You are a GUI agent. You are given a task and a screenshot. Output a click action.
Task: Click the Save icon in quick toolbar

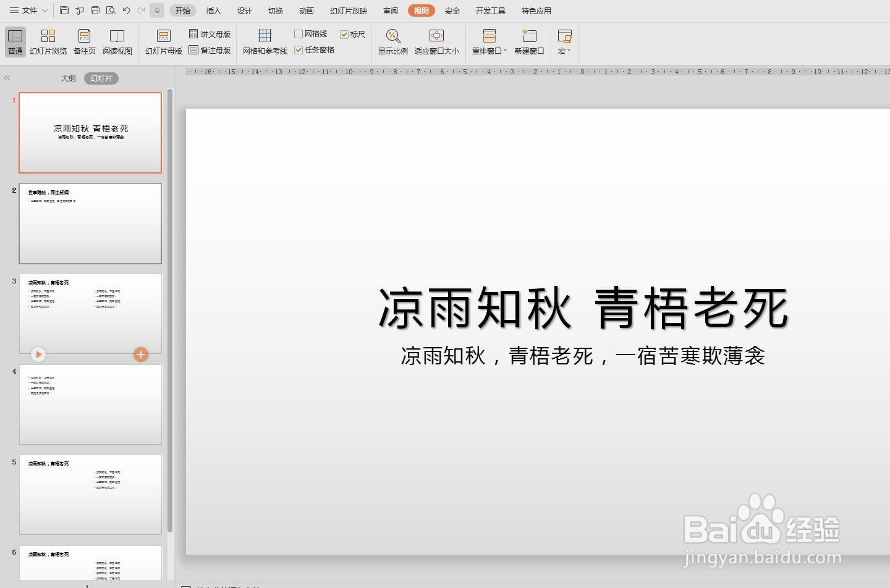pyautogui.click(x=64, y=10)
